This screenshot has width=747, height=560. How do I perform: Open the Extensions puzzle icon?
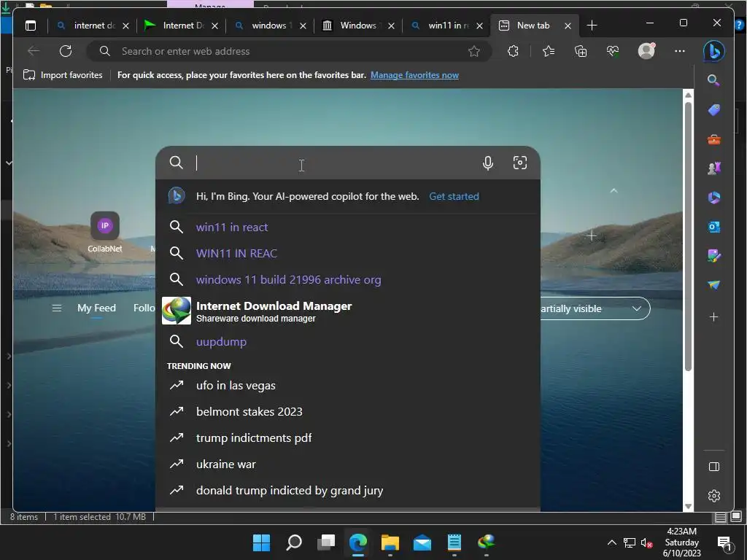(513, 51)
